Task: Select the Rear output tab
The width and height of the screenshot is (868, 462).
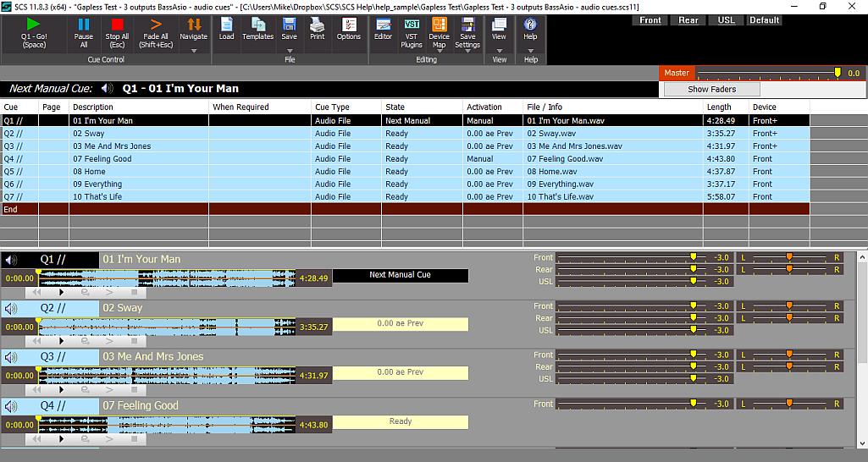Action: tap(688, 20)
